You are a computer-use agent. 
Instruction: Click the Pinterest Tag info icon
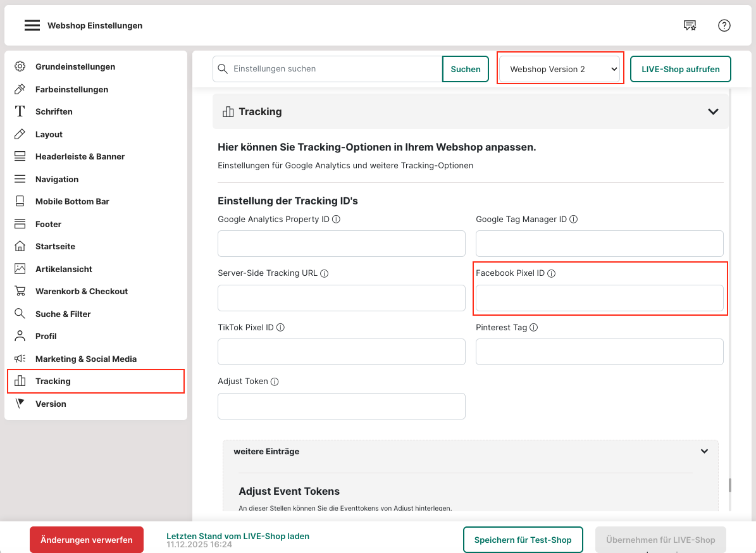point(533,328)
